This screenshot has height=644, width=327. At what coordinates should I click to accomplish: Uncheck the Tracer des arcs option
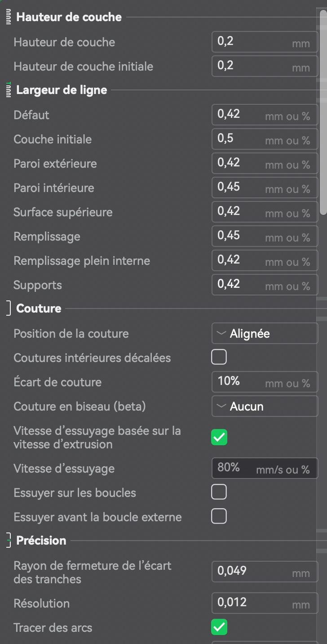[219, 627]
